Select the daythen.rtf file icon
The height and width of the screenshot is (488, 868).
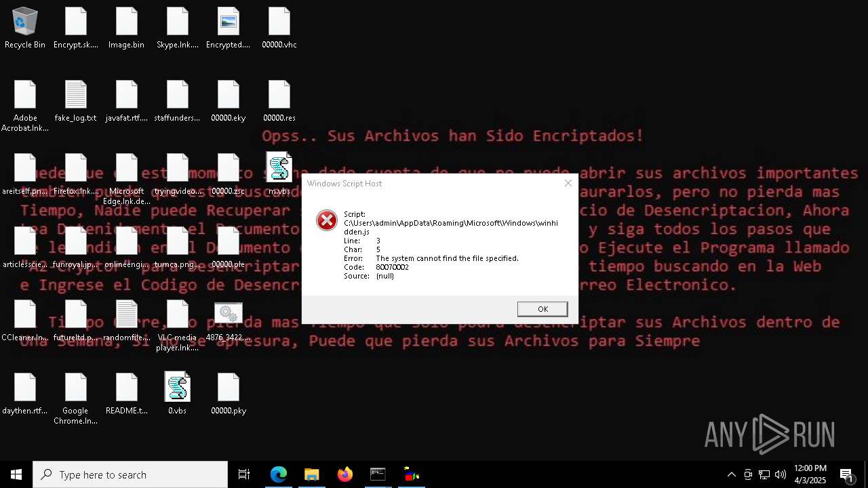[x=25, y=394]
